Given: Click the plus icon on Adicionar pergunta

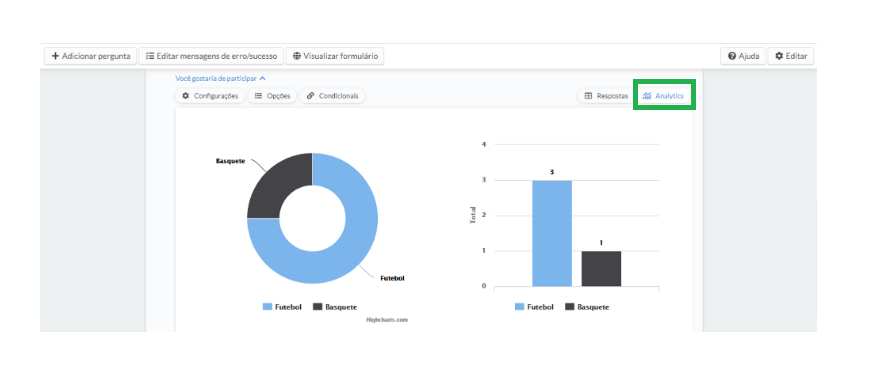Looking at the screenshot, I should click(x=55, y=56).
